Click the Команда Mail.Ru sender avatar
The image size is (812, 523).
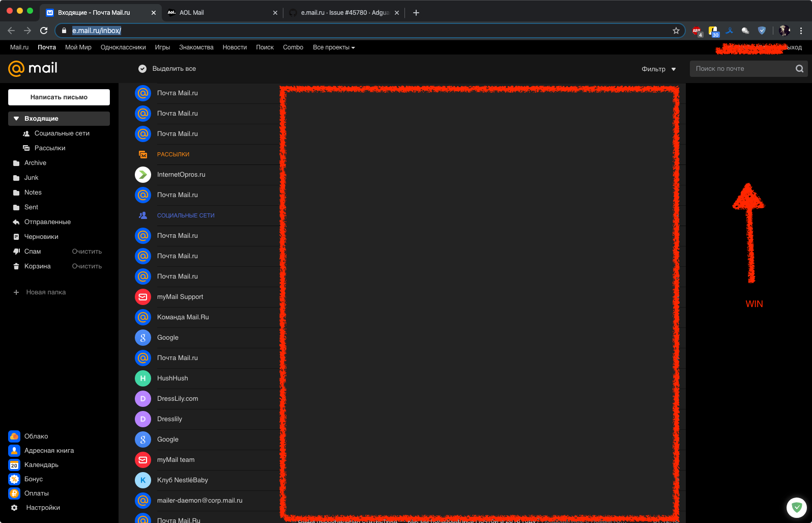click(143, 317)
